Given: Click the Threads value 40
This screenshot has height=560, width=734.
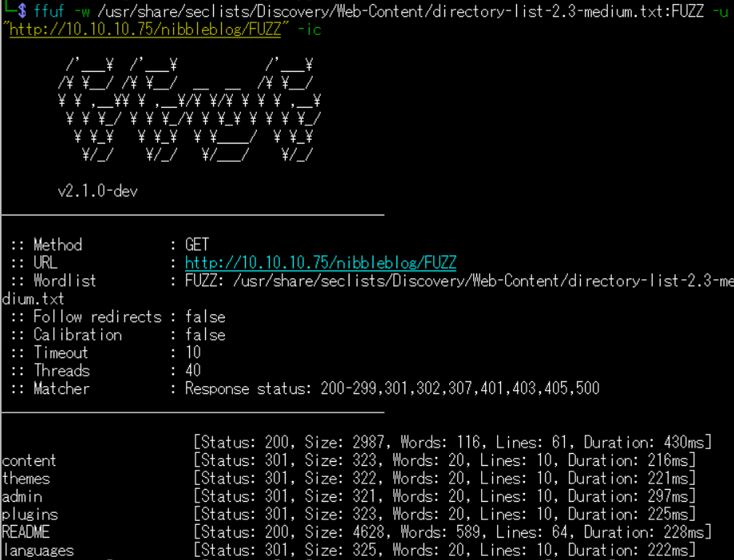Looking at the screenshot, I should [x=193, y=371].
